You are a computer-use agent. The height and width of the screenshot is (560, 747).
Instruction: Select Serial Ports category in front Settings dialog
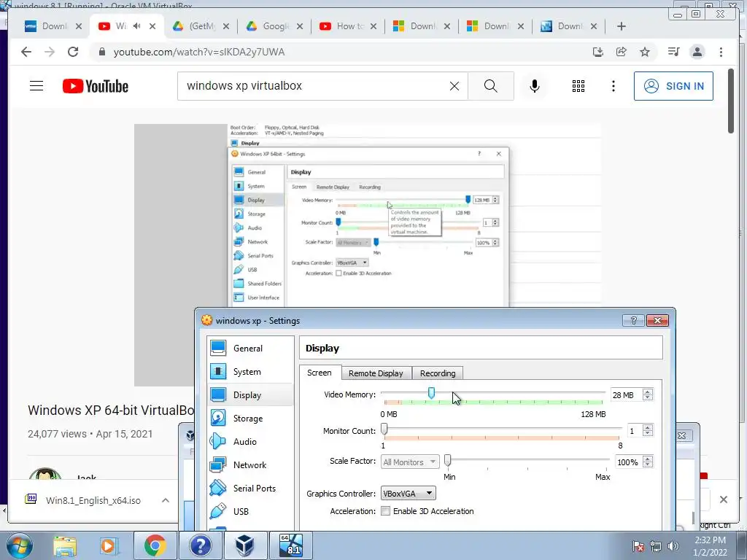250,488
